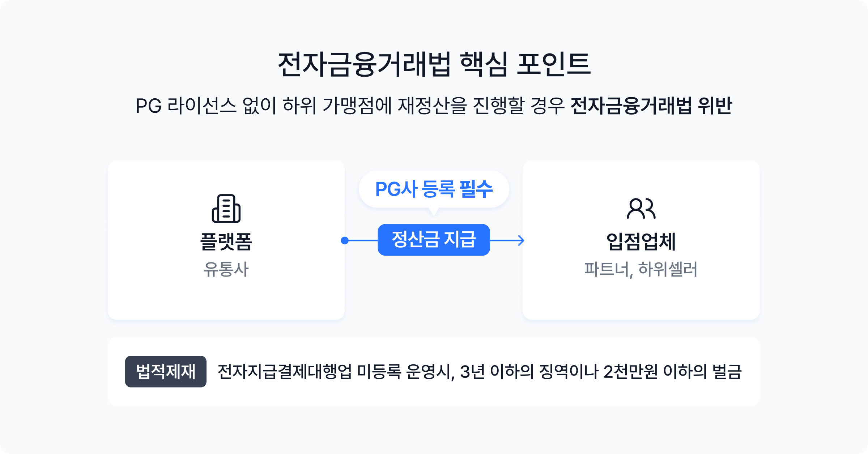Click the 전자금융거래법 핵심 포인트 title
Screen dimensions: 868x454
(x=434, y=64)
